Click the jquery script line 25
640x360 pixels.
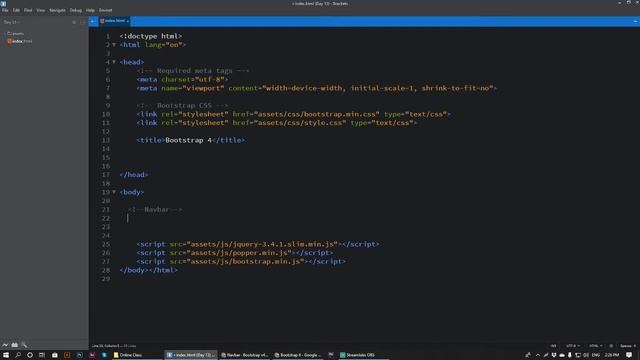258,244
